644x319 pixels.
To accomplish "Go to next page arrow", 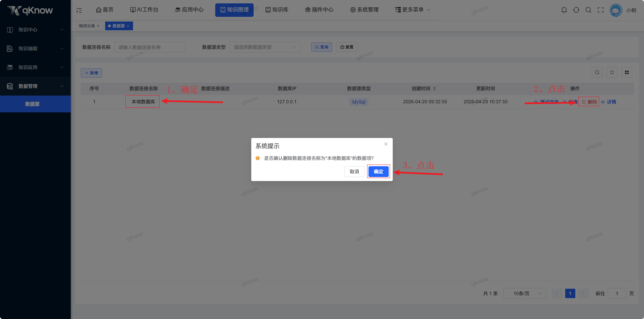I will tap(583, 293).
